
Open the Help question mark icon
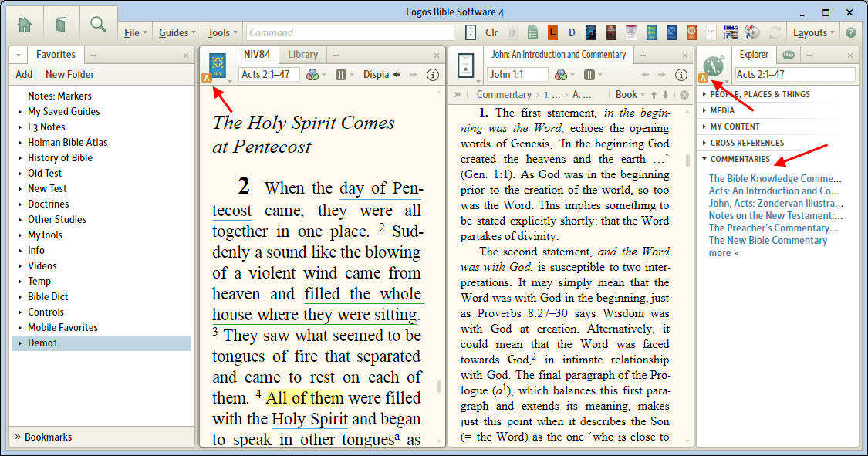click(x=851, y=32)
